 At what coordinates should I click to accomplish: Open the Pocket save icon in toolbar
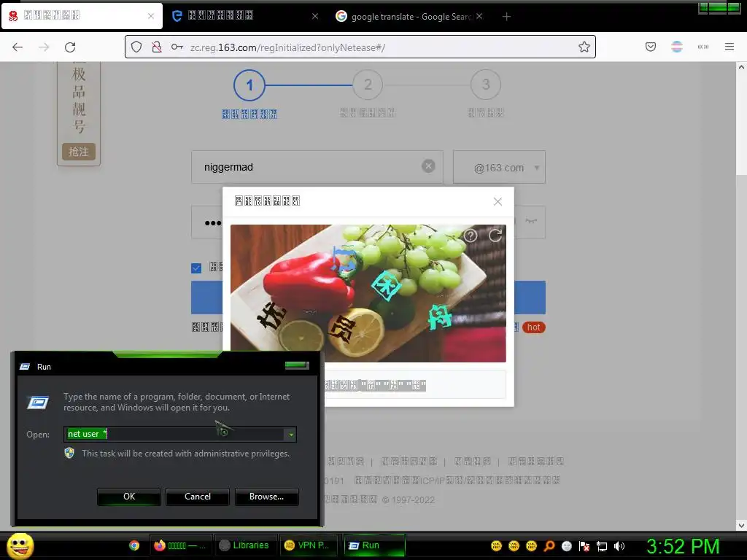651,47
